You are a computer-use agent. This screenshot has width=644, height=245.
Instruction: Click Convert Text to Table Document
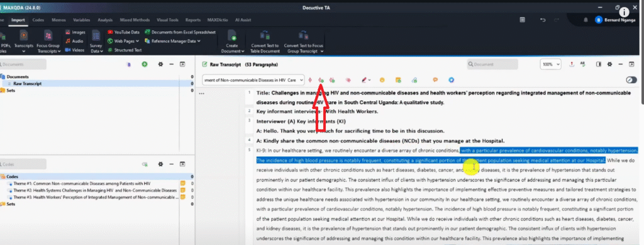[265, 42]
